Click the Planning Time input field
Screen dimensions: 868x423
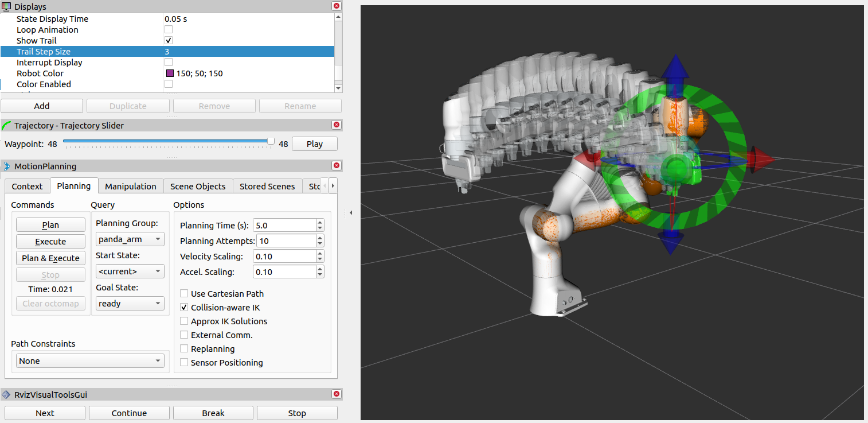[285, 226]
